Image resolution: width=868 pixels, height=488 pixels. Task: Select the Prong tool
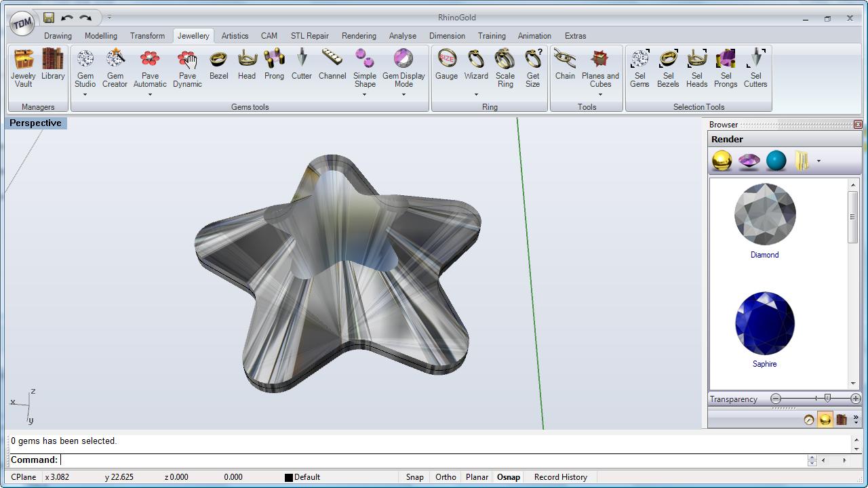[x=274, y=64]
